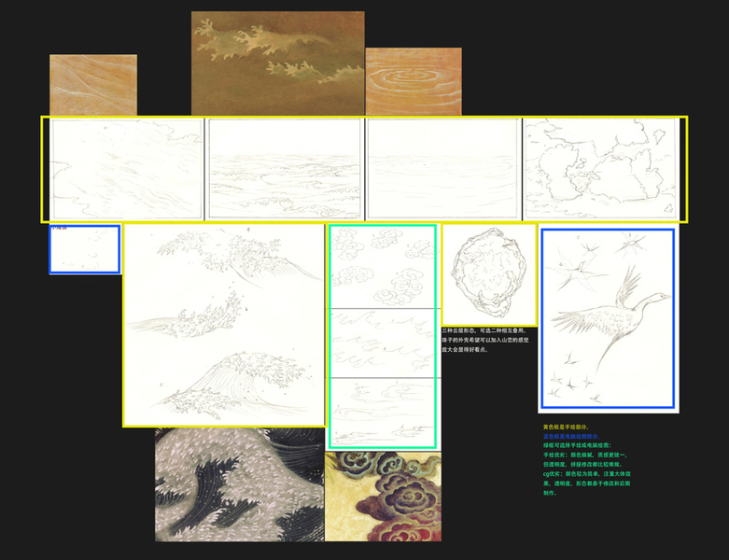Click the green text line '绿框可选择手绘或电脑绘图'
Image resolution: width=729 pixels, height=560 pixels.
click(x=578, y=445)
